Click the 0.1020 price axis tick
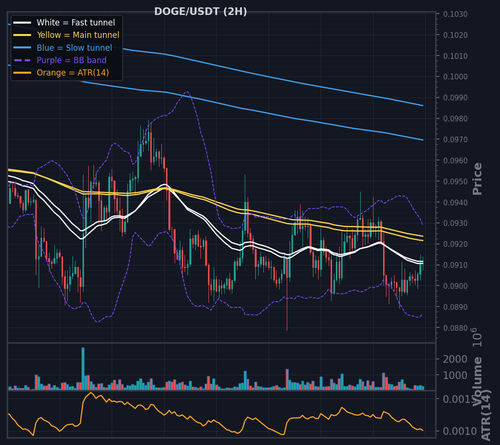Viewport: 500px width, 445px height. coord(455,35)
